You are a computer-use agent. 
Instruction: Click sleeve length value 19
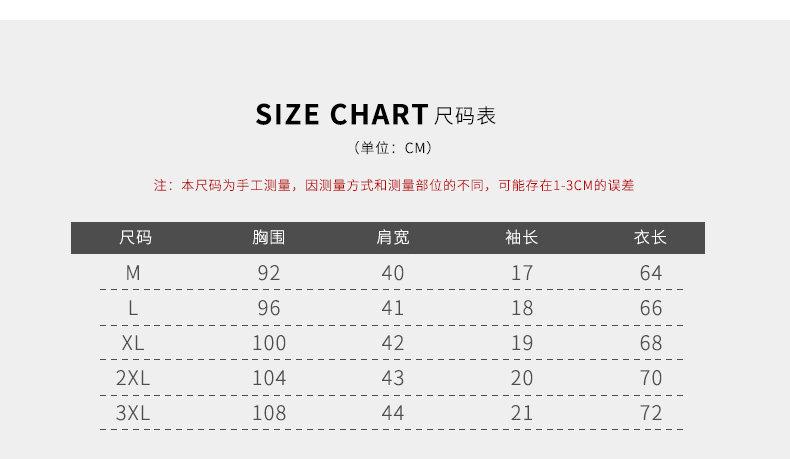[522, 343]
